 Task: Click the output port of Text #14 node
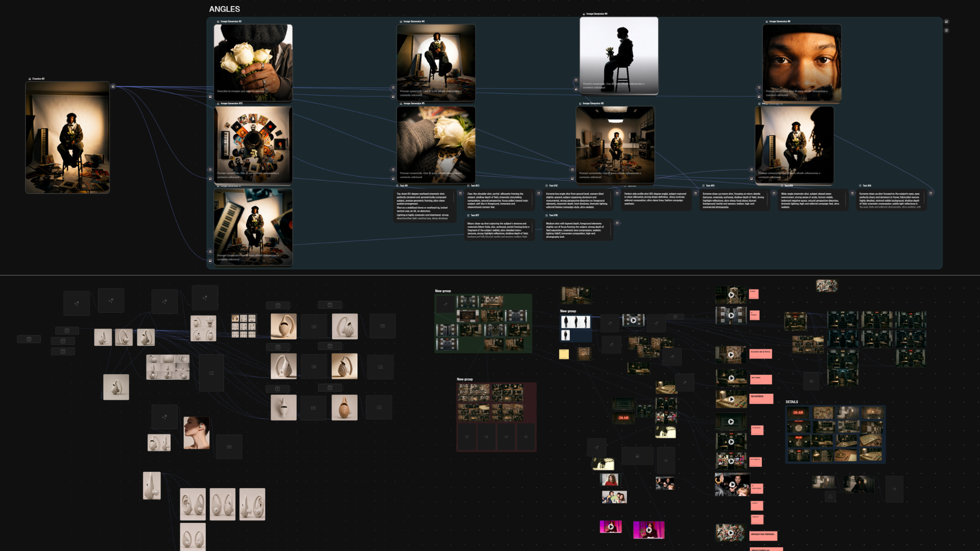930,193
